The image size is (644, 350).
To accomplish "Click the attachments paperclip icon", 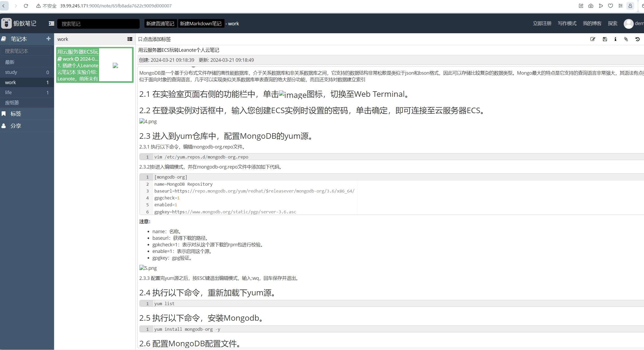I will [626, 39].
